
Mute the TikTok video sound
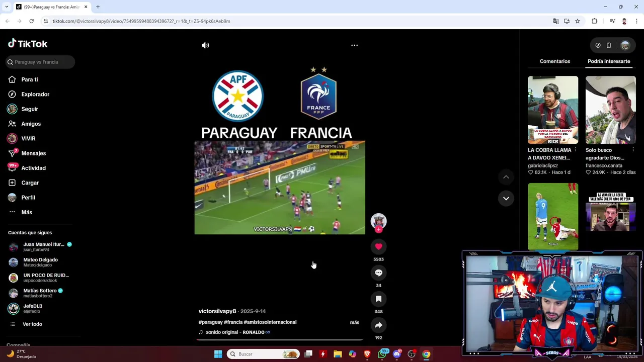[x=205, y=45]
